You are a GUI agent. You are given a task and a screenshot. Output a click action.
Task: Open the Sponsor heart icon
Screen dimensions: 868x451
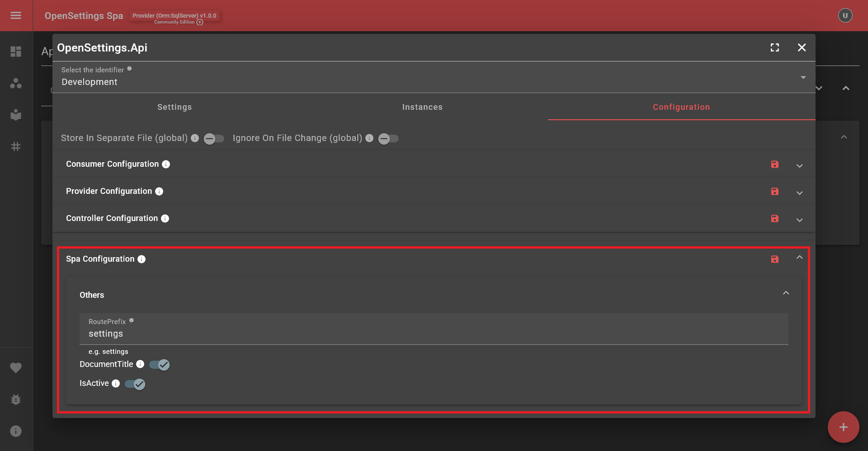click(x=16, y=367)
